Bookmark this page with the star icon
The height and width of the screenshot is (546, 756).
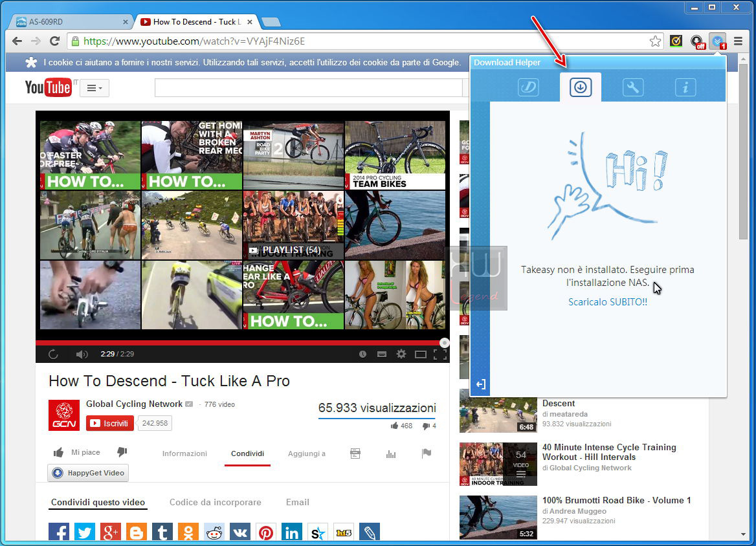pos(655,41)
